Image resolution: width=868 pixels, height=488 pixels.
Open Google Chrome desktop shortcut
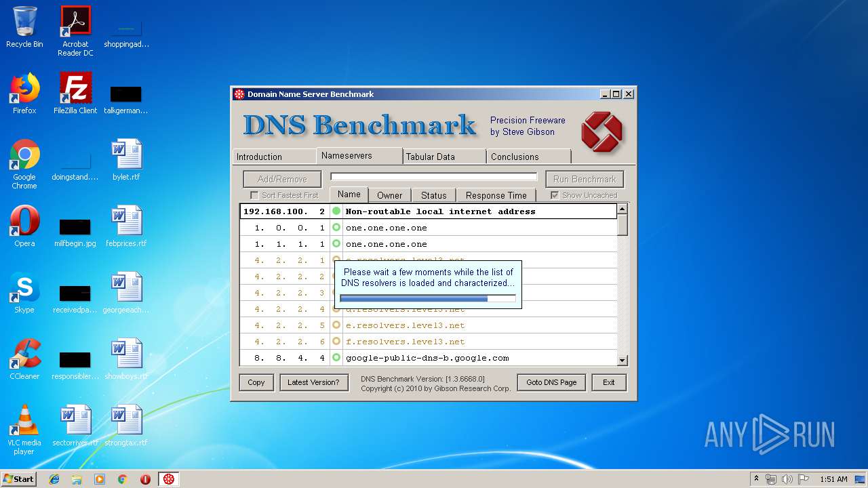click(24, 164)
